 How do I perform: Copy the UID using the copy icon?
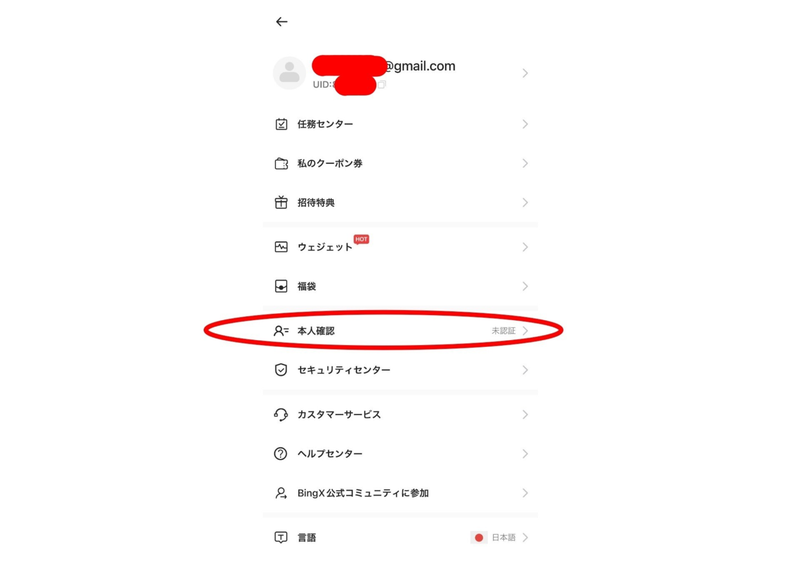coord(382,84)
